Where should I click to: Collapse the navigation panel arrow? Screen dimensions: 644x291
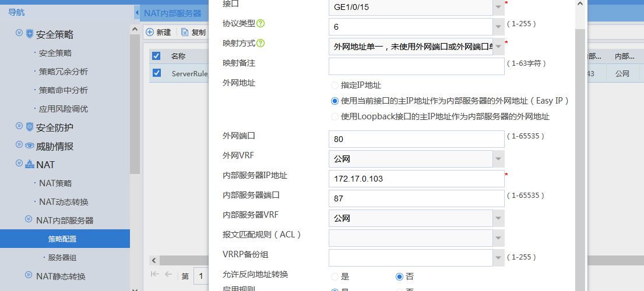[137, 12]
